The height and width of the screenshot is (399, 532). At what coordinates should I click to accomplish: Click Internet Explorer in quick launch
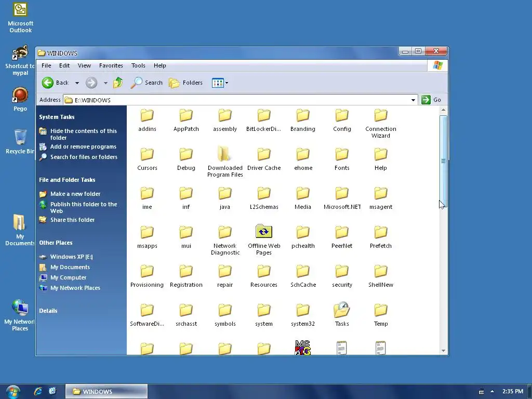(38, 391)
